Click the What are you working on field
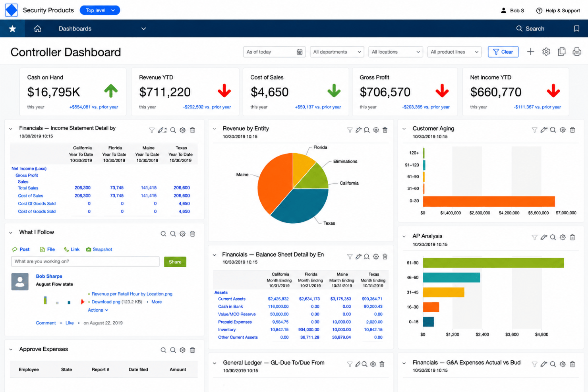588x392 pixels. coord(85,261)
